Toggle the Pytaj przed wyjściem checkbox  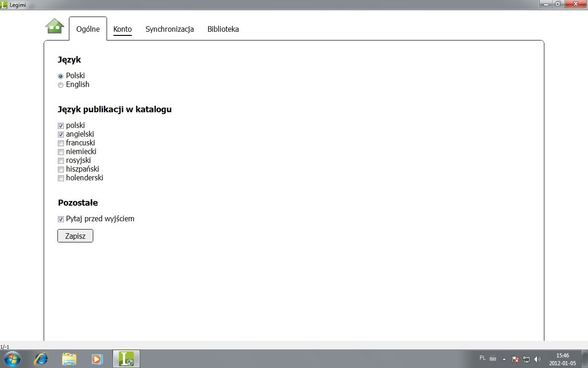point(61,219)
